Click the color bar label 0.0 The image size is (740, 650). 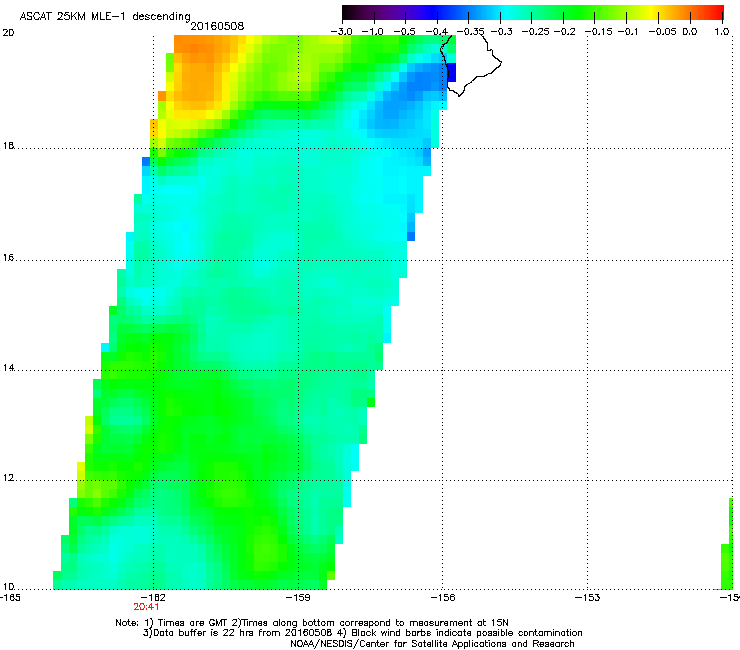[x=690, y=32]
